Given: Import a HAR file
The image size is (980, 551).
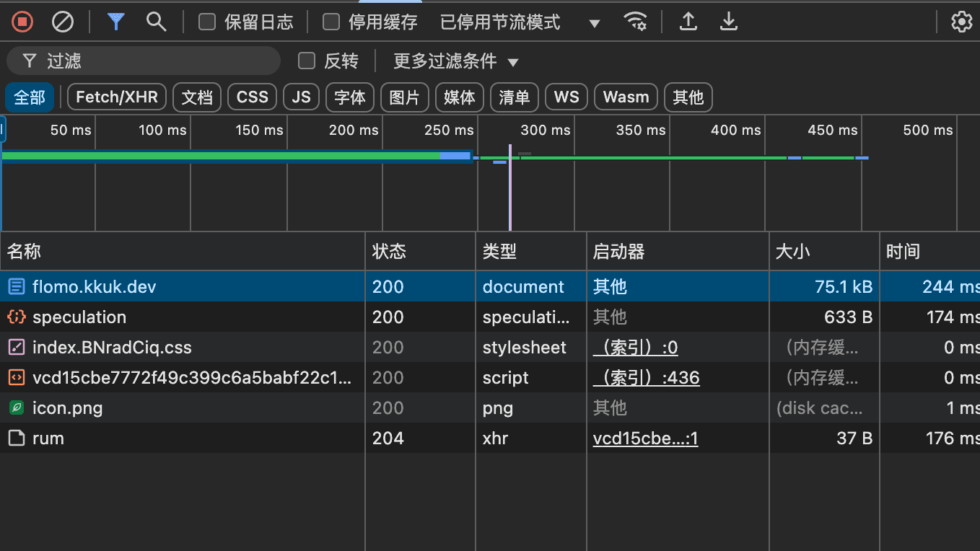Looking at the screenshot, I should (x=688, y=22).
